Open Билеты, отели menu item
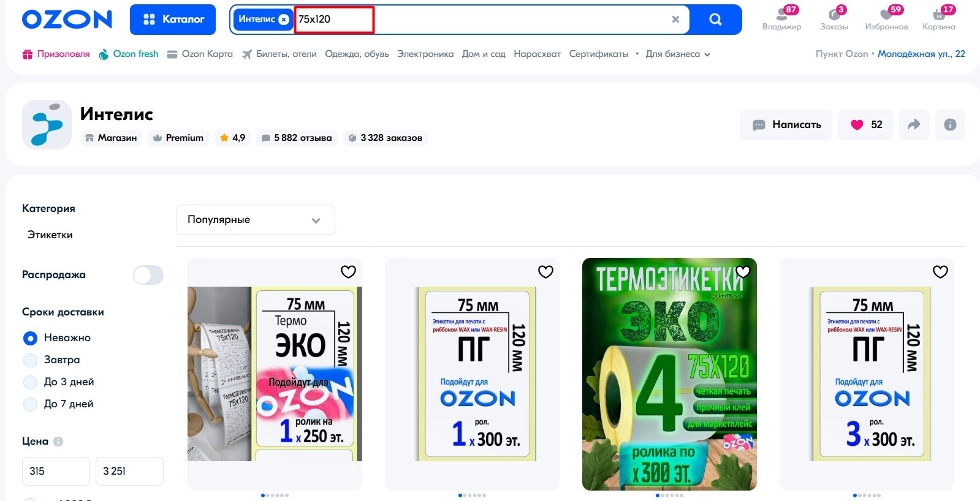980x501 pixels. 279,54
